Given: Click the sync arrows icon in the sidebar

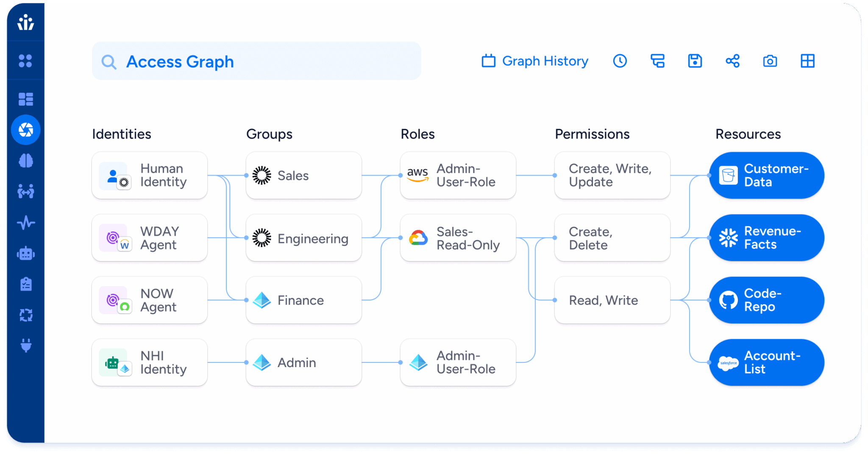Looking at the screenshot, I should pyautogui.click(x=25, y=315).
